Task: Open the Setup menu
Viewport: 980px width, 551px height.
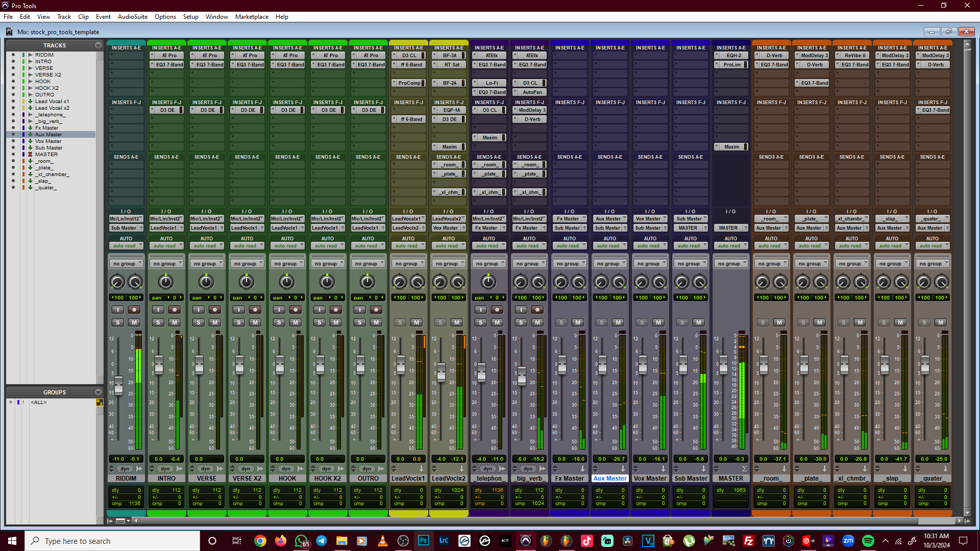Action: (190, 17)
